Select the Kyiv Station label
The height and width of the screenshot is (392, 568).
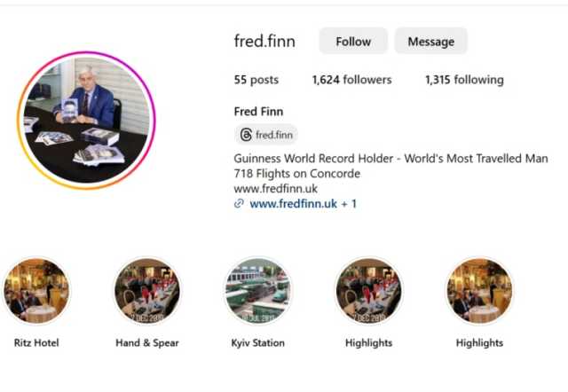click(x=258, y=342)
